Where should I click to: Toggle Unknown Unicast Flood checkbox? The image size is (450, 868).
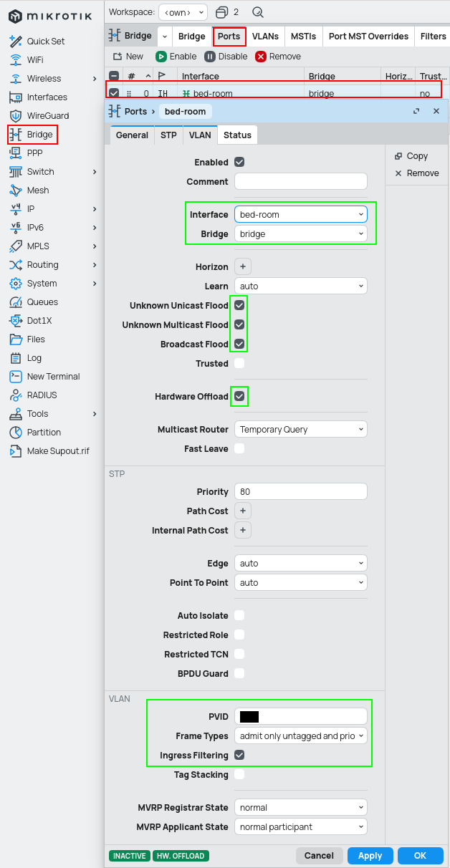coord(239,306)
